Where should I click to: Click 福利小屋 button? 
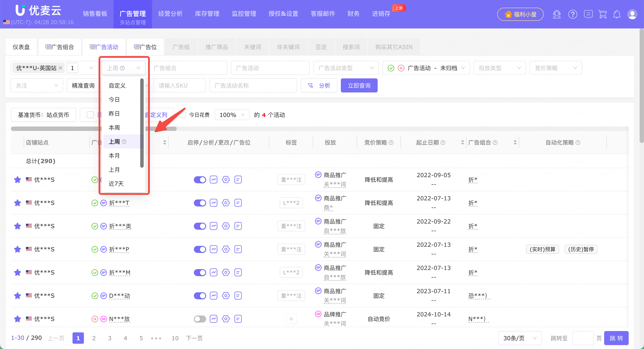coord(520,14)
